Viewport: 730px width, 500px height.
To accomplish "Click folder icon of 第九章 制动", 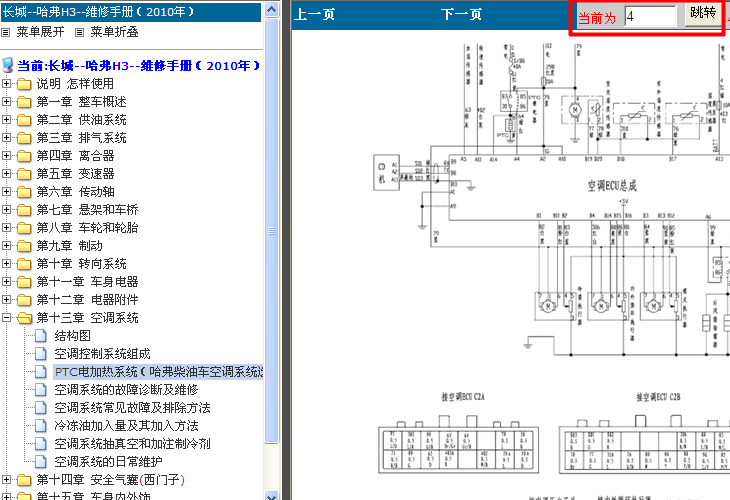I will click(24, 246).
